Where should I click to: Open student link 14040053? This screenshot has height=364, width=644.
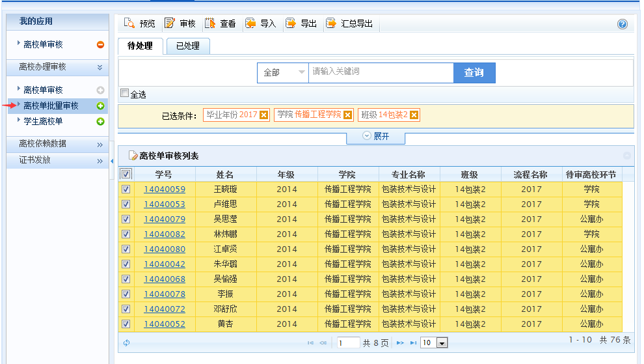pos(165,204)
